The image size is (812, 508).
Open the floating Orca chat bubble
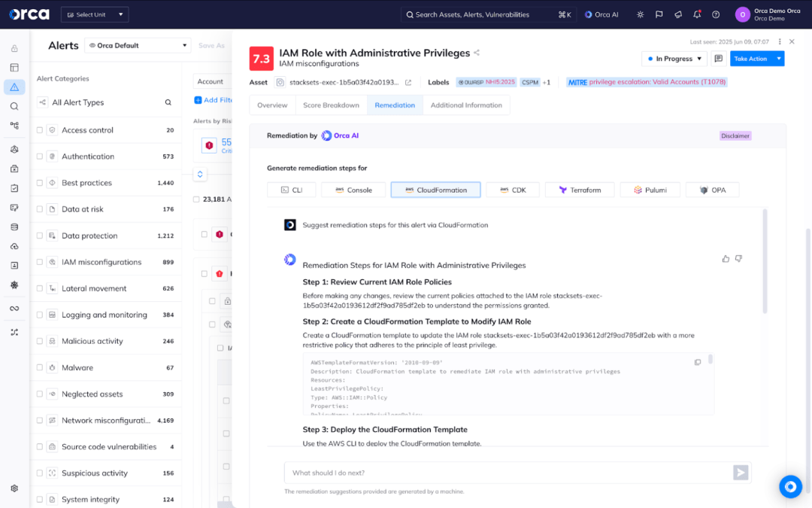790,487
